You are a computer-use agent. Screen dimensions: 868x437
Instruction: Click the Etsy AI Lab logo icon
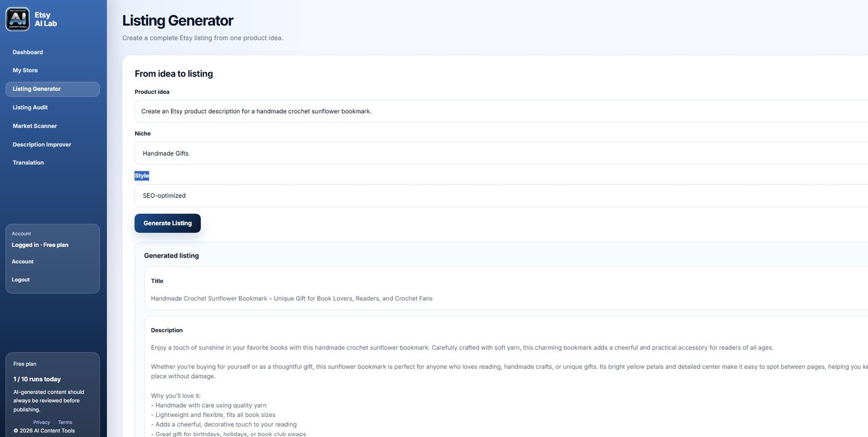(17, 19)
